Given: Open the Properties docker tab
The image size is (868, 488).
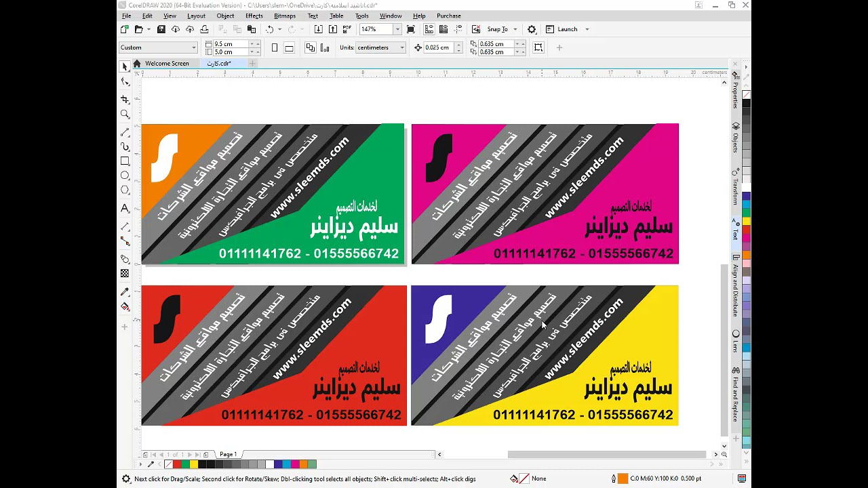Looking at the screenshot, I should pyautogui.click(x=736, y=89).
